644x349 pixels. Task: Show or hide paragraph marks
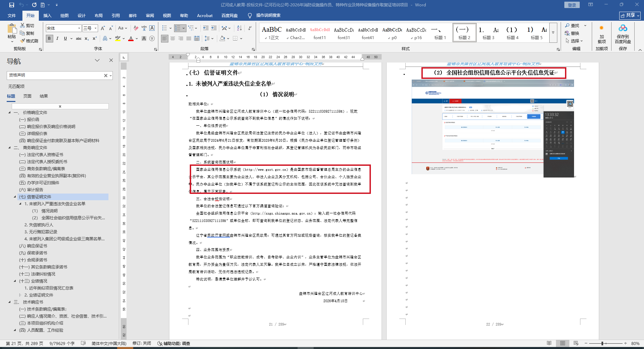250,28
